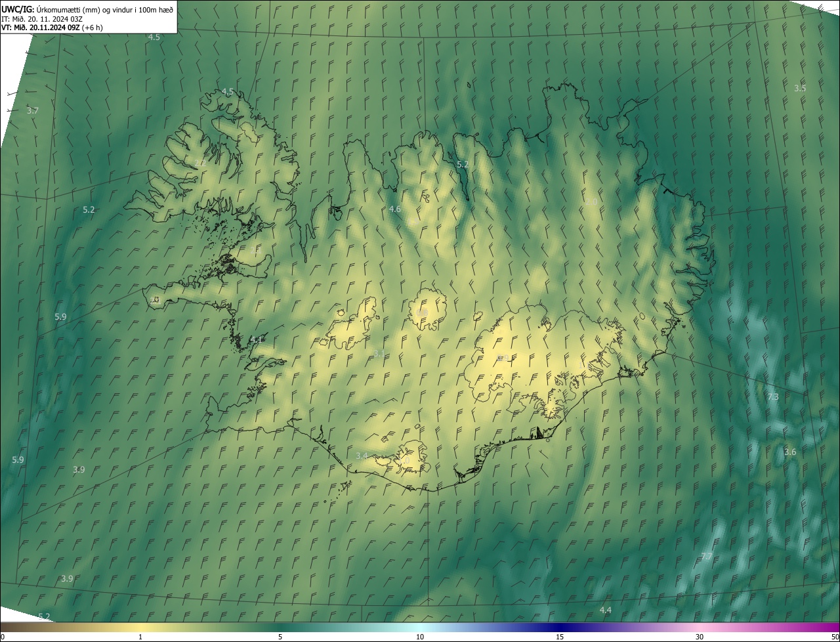Click the 3.7 value label on the map
This screenshot has height=642, width=840.
pyautogui.click(x=33, y=111)
